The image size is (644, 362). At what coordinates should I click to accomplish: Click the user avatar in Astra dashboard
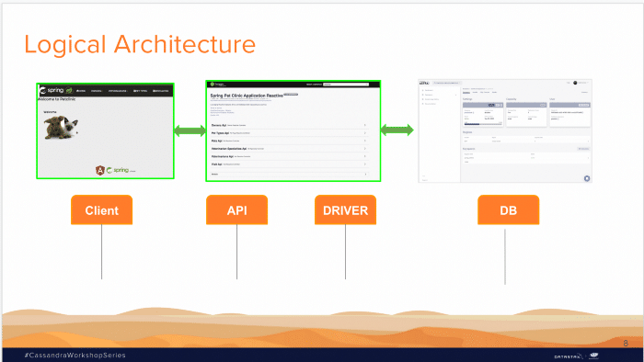click(x=575, y=83)
